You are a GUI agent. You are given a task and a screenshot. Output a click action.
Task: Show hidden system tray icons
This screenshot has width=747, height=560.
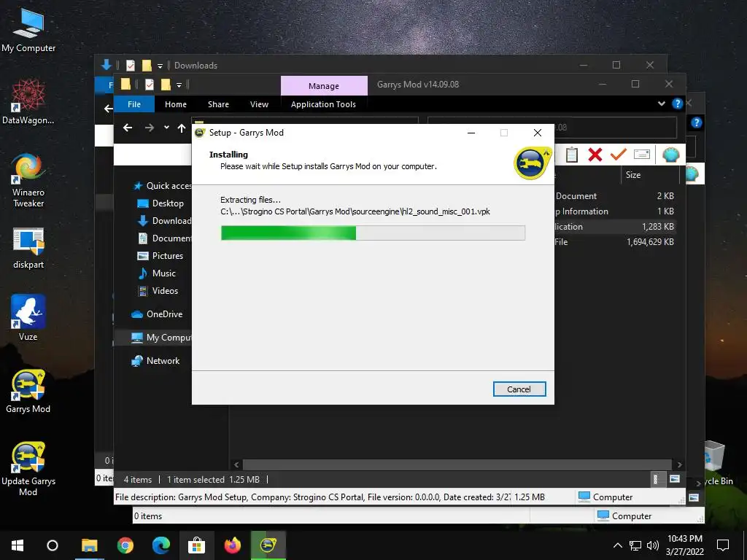click(617, 545)
